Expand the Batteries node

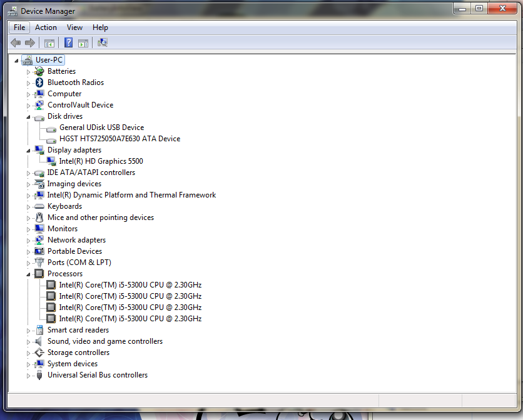[x=28, y=72]
